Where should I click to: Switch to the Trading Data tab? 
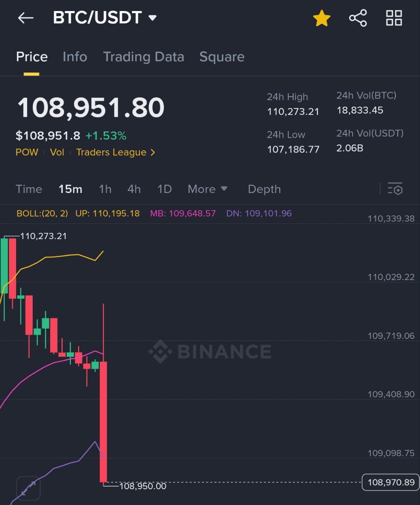143,57
